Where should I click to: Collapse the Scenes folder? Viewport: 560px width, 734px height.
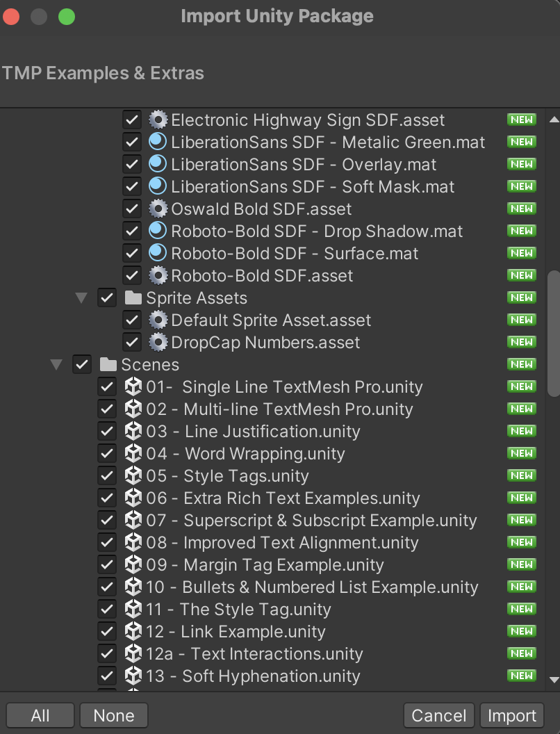coord(56,365)
